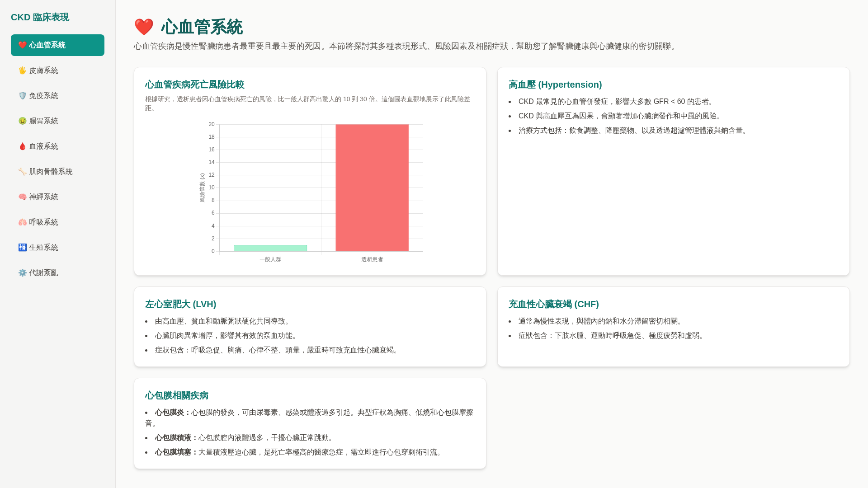
Task: Navigate to 神經系統
Action: [57, 197]
